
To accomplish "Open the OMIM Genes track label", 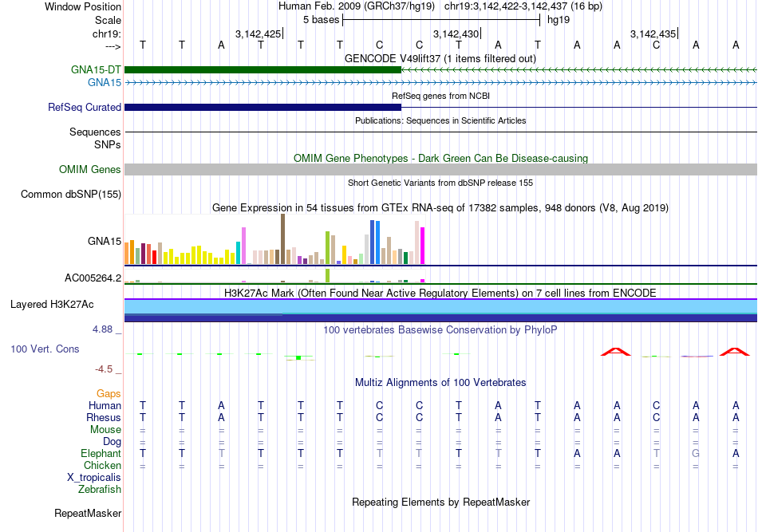I will pyautogui.click(x=90, y=170).
